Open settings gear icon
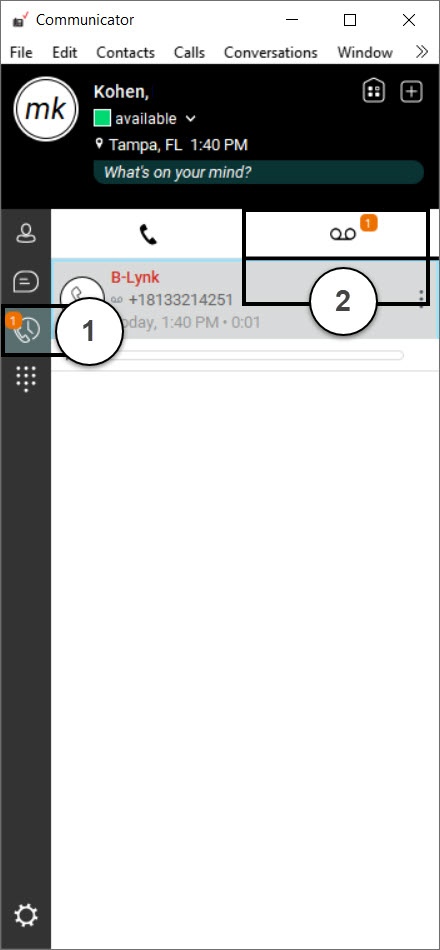This screenshot has height=950, width=440. click(25, 914)
